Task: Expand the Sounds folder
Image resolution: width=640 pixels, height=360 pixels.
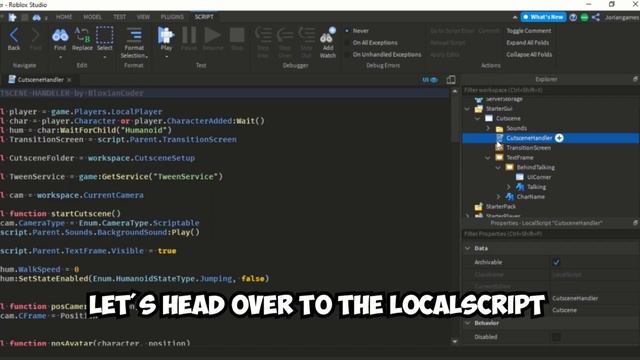Action: click(x=488, y=128)
